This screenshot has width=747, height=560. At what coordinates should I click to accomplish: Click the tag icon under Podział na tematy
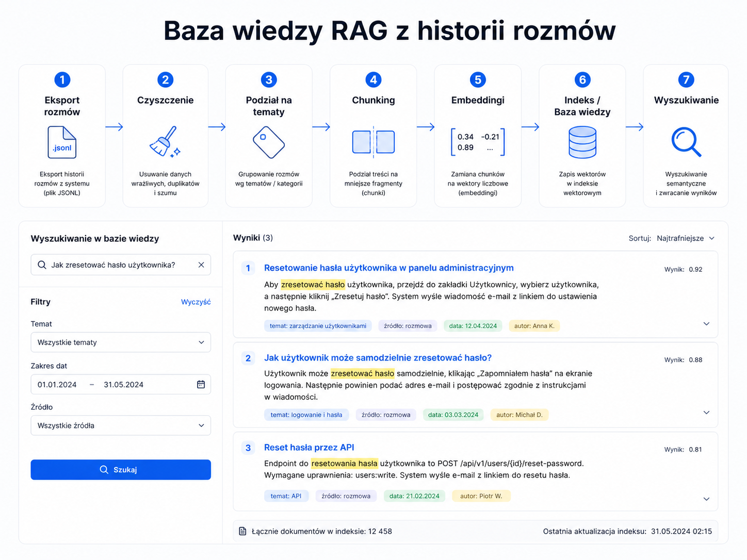[269, 142]
